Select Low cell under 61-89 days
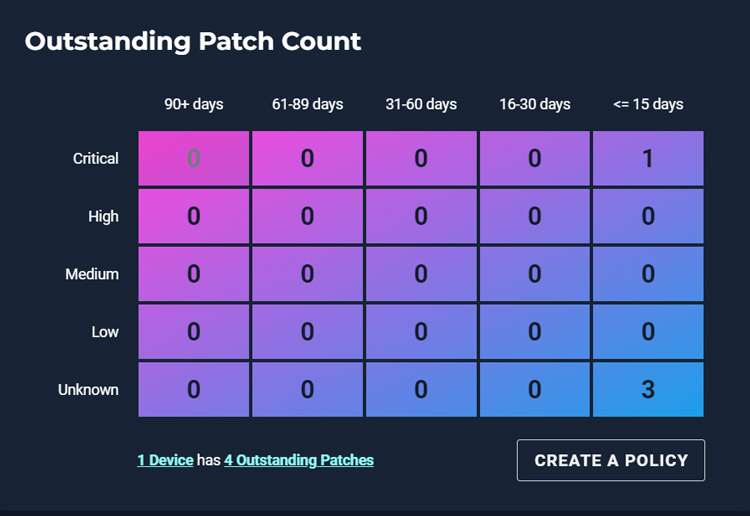This screenshot has width=750, height=516. coord(307,332)
